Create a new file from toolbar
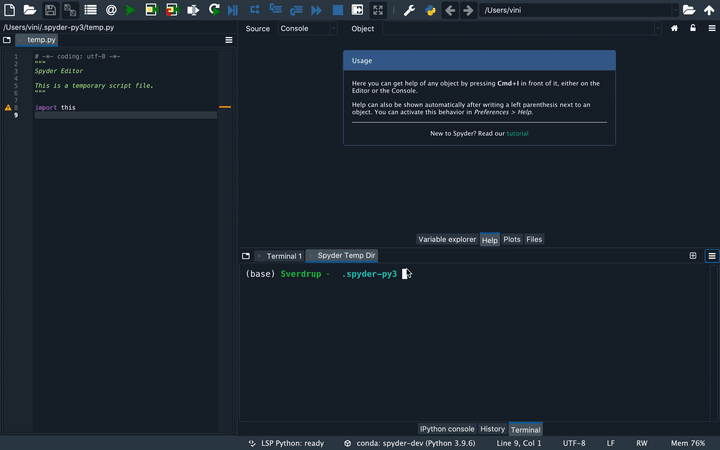 [x=9, y=10]
